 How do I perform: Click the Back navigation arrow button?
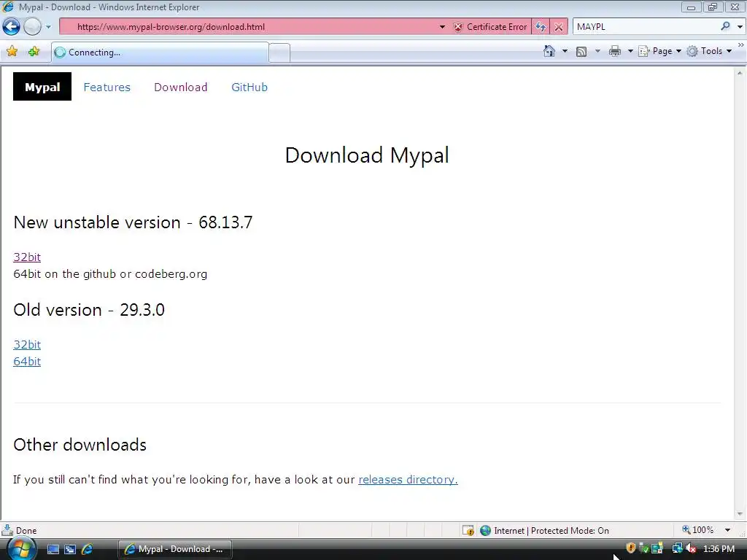[12, 27]
